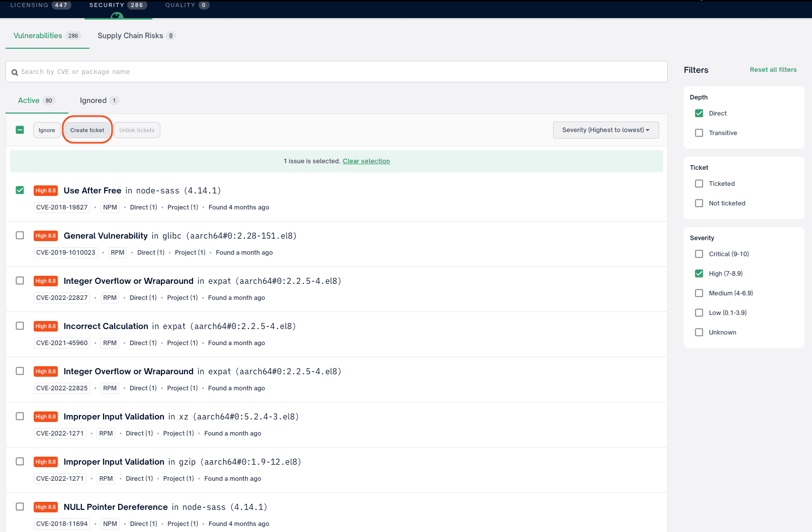Click the CVE-2018-11694 tag
The height and width of the screenshot is (532, 812).
[x=62, y=524]
